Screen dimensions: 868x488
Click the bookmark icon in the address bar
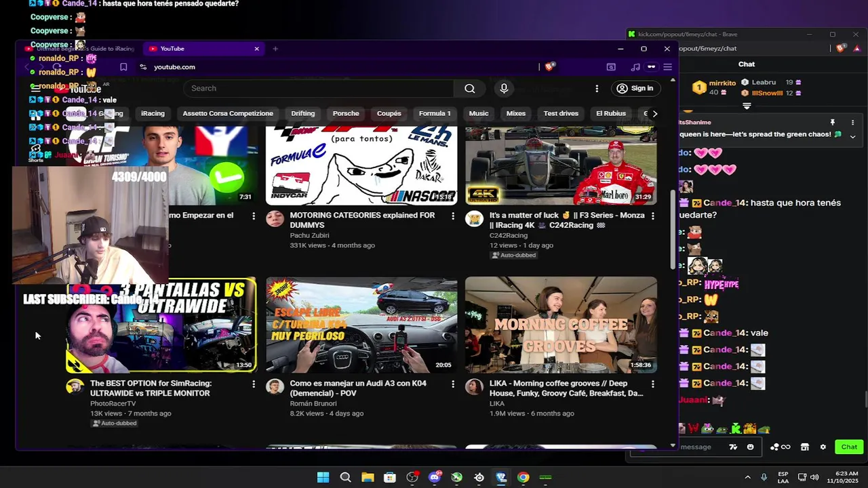[123, 66]
